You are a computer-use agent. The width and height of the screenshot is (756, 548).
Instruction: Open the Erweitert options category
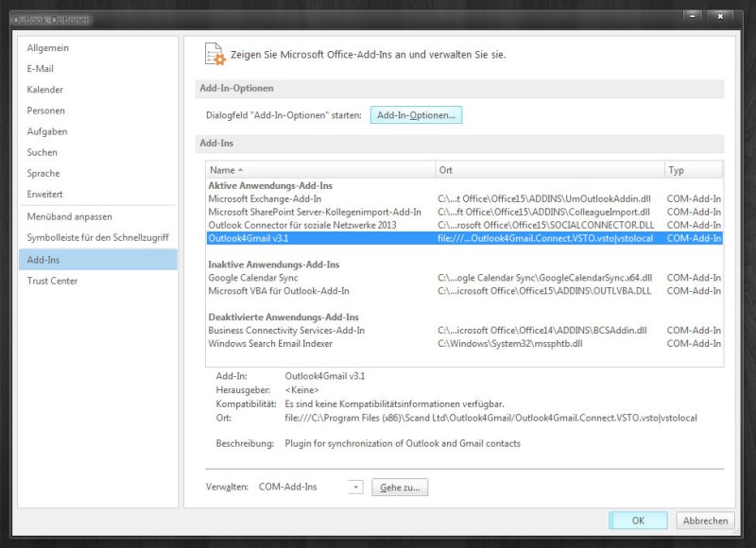pyautogui.click(x=45, y=194)
